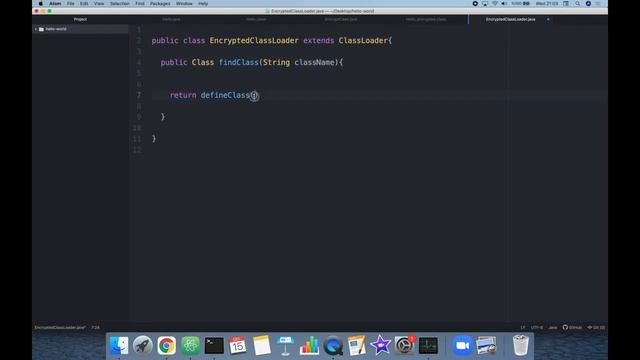640x360 pixels.
Task: Click the EncryptedClassLoader.java status bar filename
Action: (x=60, y=327)
